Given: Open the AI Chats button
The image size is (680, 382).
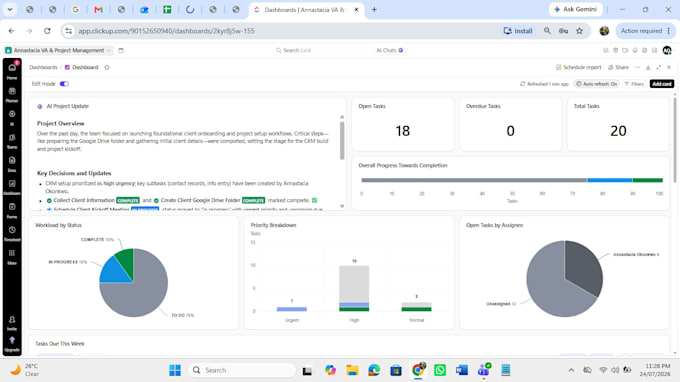Looking at the screenshot, I should click(x=389, y=50).
